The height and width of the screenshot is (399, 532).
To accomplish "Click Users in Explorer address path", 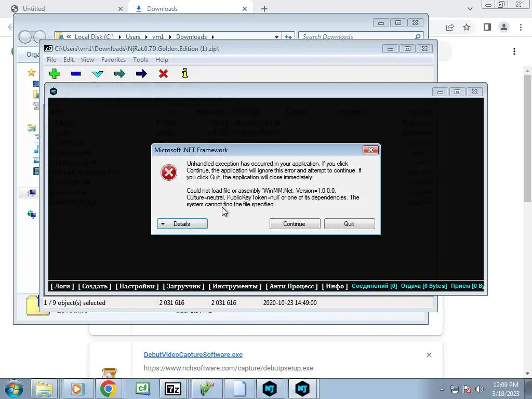I will (x=133, y=37).
